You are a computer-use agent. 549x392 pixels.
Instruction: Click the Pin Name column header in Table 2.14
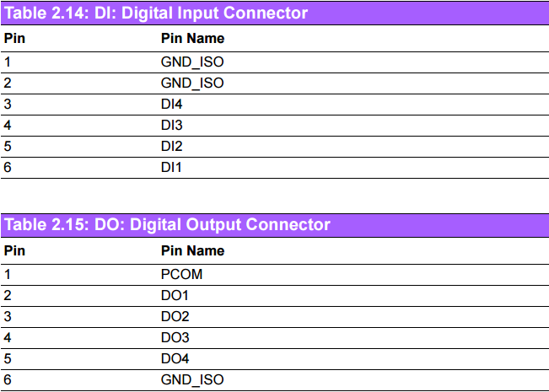coord(192,39)
